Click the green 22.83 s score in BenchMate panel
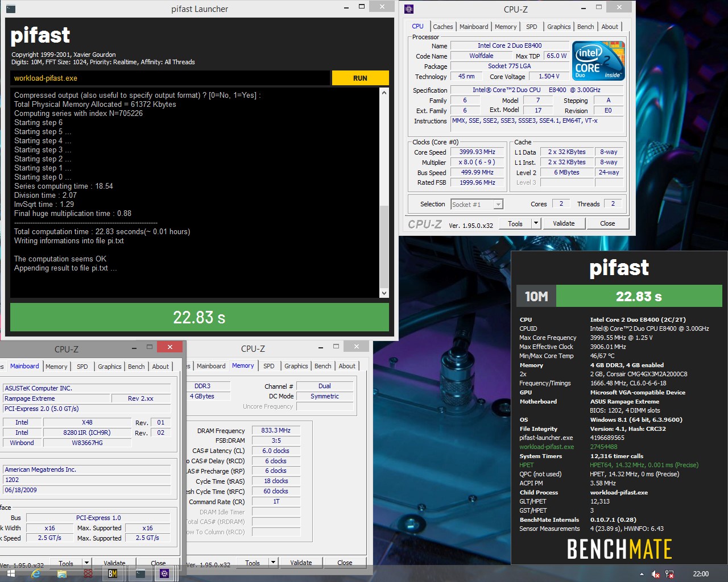Viewport: 728px width, 582px height. coord(639,296)
